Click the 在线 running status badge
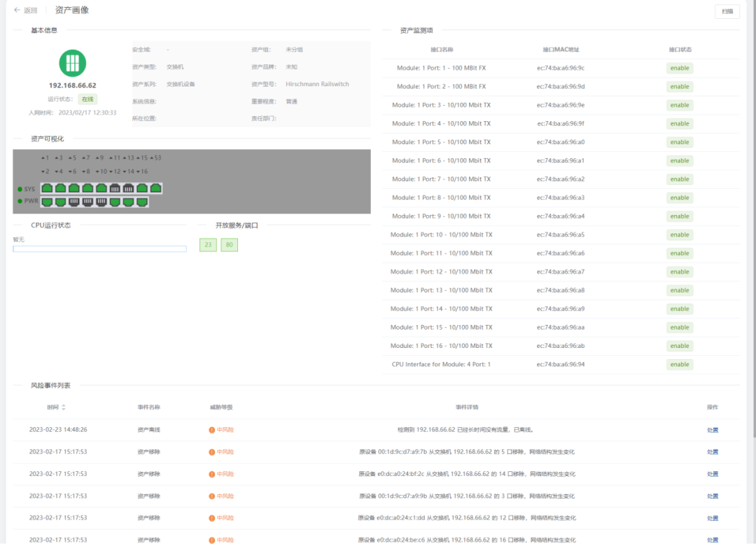 click(87, 99)
